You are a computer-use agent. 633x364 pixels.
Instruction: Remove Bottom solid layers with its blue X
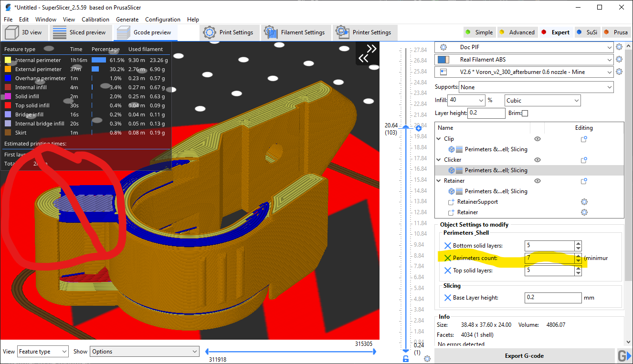[x=448, y=245]
